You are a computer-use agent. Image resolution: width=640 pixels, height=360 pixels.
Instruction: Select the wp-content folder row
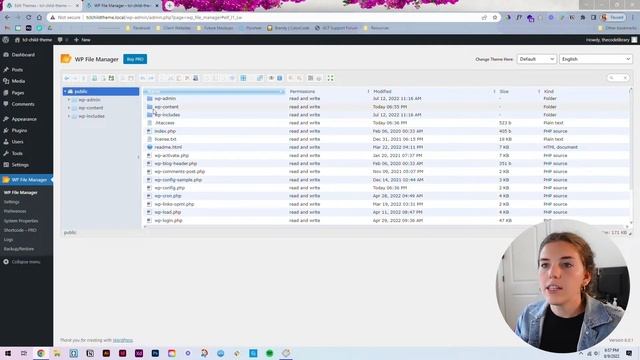tap(386, 107)
